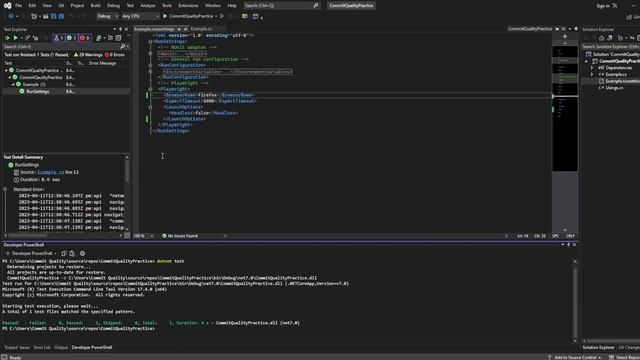Click Start Without Debugging outline arrow
640x360 pixels.
(222, 16)
